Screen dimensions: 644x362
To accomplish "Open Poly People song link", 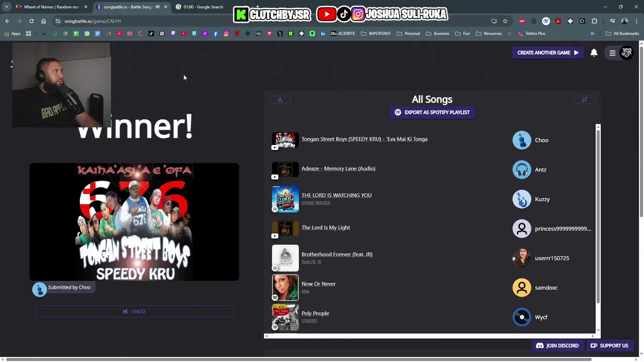I will 315,313.
